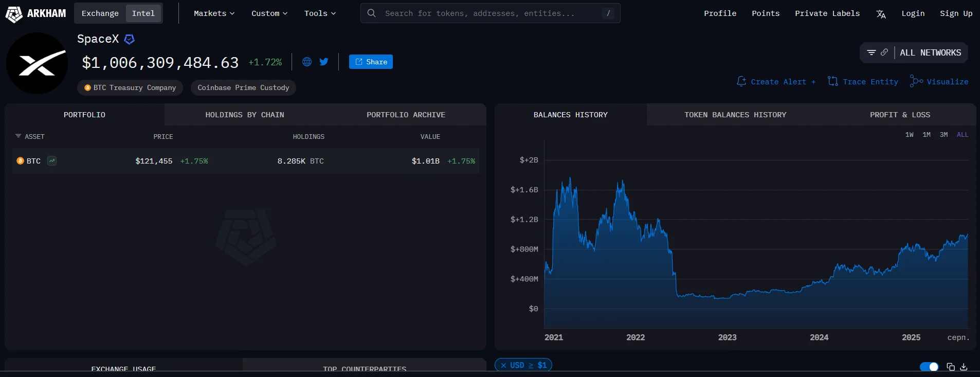Screen dimensions: 980x377
Task: Click the 2023 label on chart axis
Action: (727, 337)
